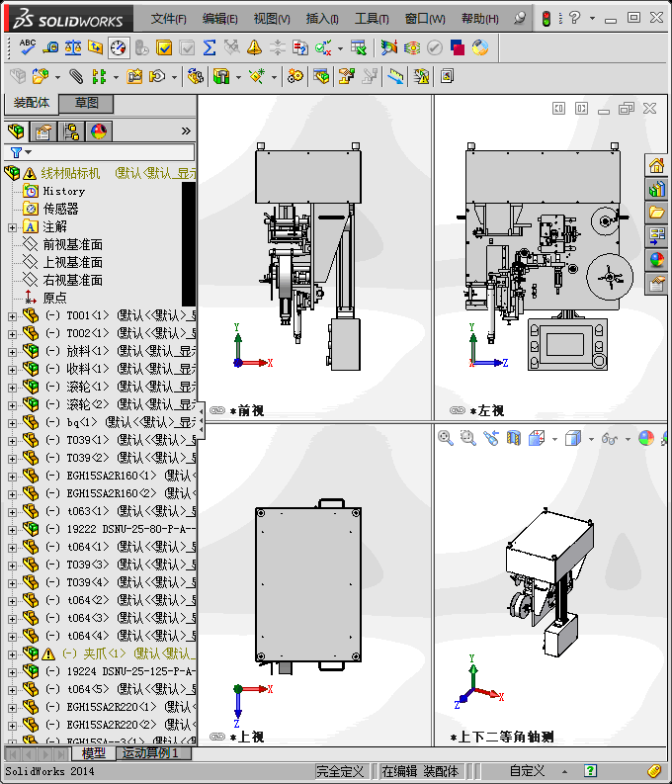
Task: Open Edit Appearance color sphere icon
Action: pyautogui.click(x=646, y=439)
